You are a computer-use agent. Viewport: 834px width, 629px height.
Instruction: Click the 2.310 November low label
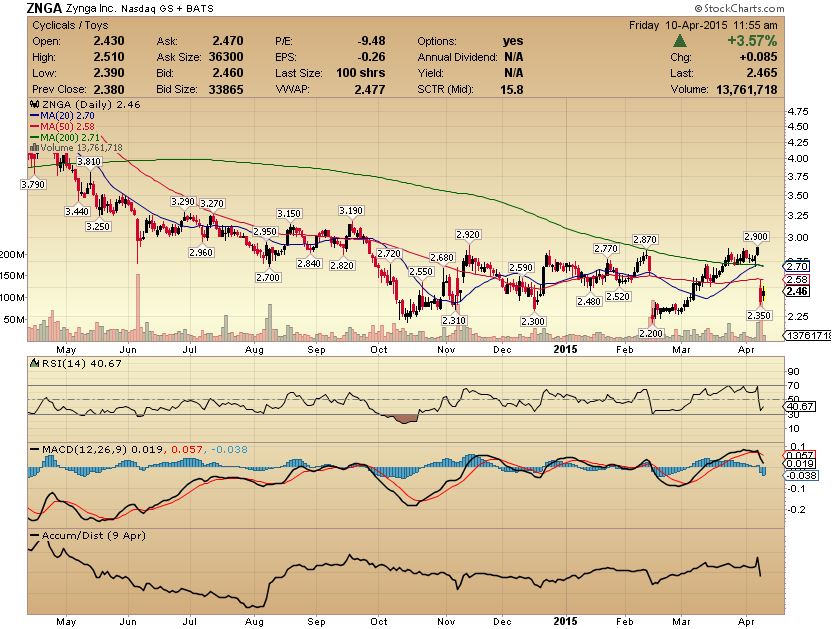[x=454, y=321]
